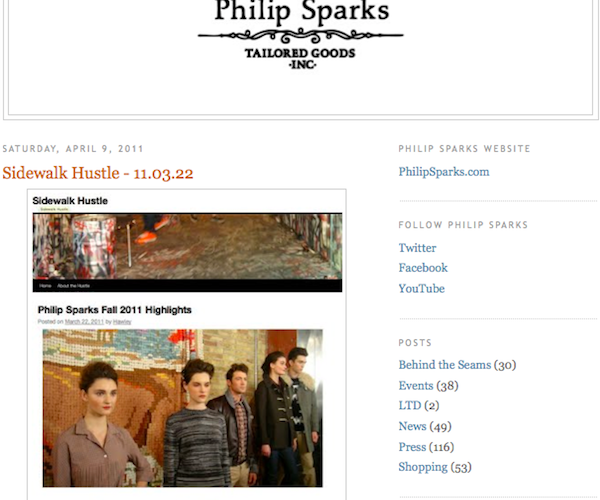600x500 pixels.
Task: Open the Twitter follow link
Action: (417, 248)
